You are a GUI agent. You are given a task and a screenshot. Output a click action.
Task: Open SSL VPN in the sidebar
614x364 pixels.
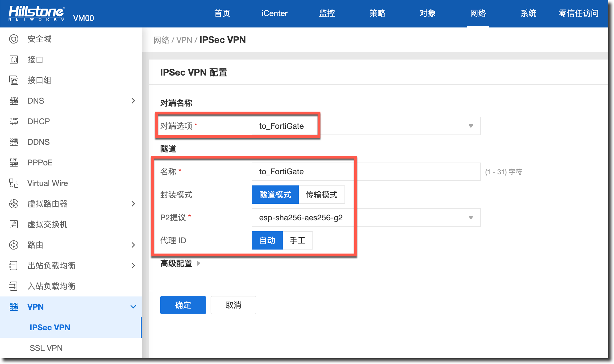pyautogui.click(x=46, y=348)
